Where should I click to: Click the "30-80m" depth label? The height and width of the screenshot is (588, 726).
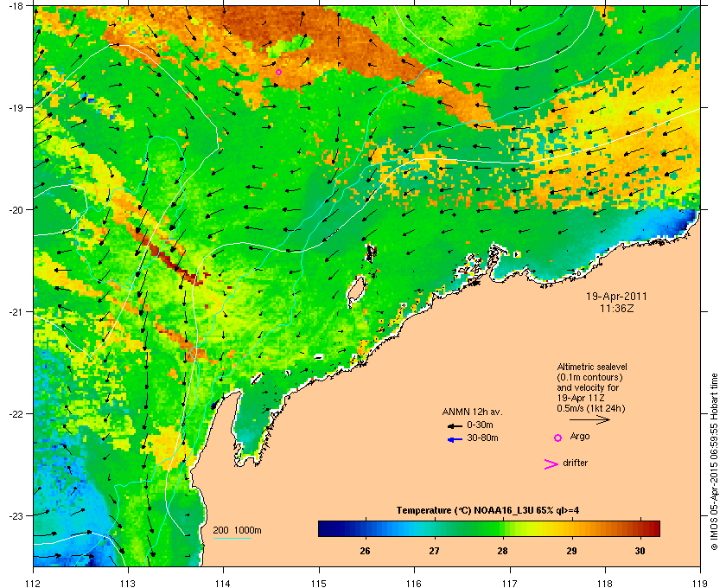(482, 438)
